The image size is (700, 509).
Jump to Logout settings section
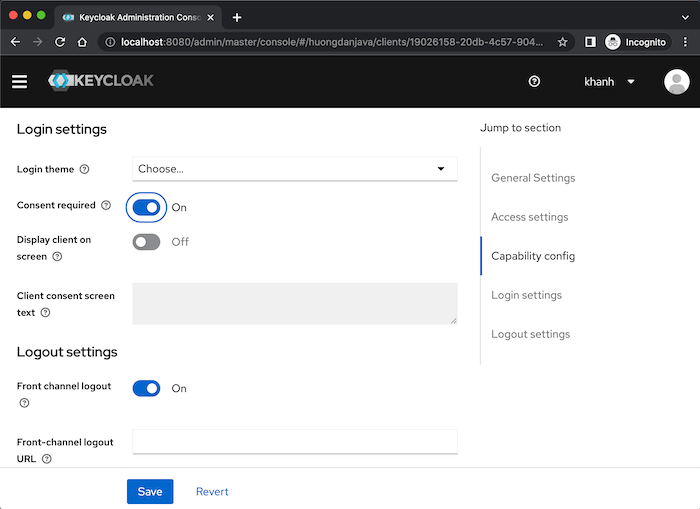tap(530, 334)
